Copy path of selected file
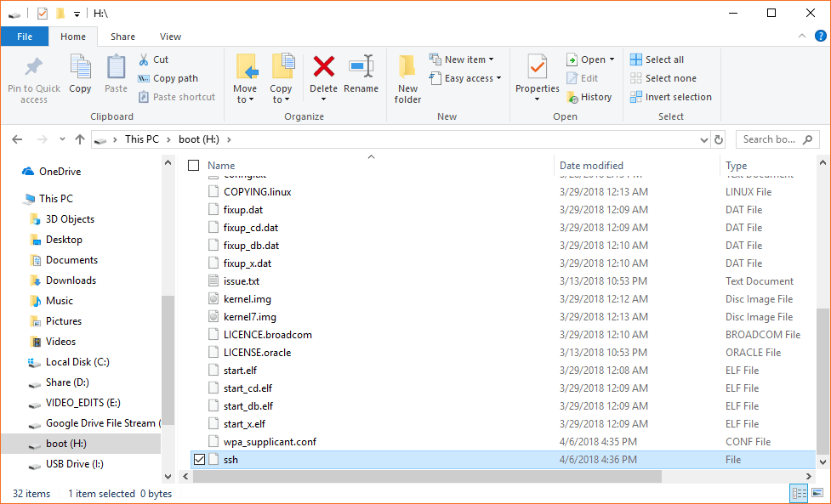The width and height of the screenshot is (831, 504). tap(168, 78)
